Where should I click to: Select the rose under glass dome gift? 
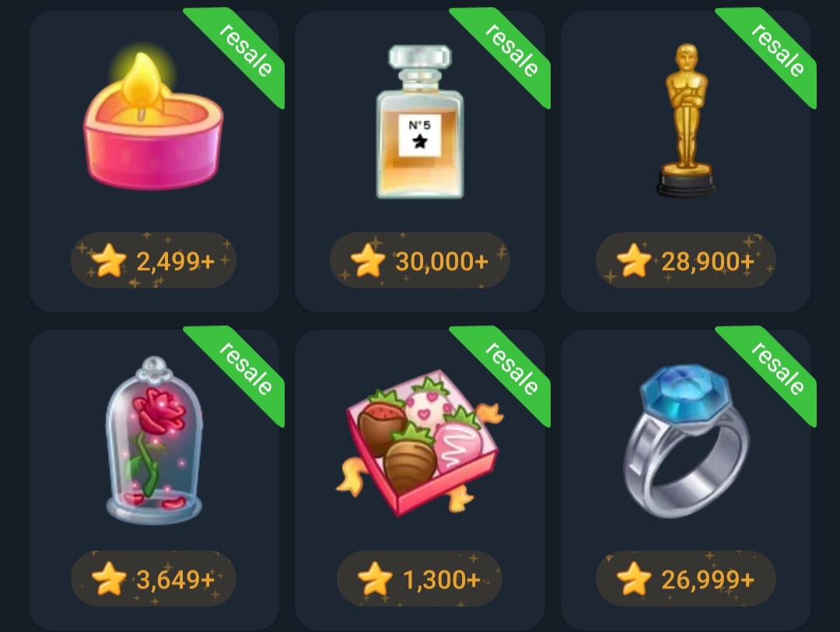click(154, 440)
